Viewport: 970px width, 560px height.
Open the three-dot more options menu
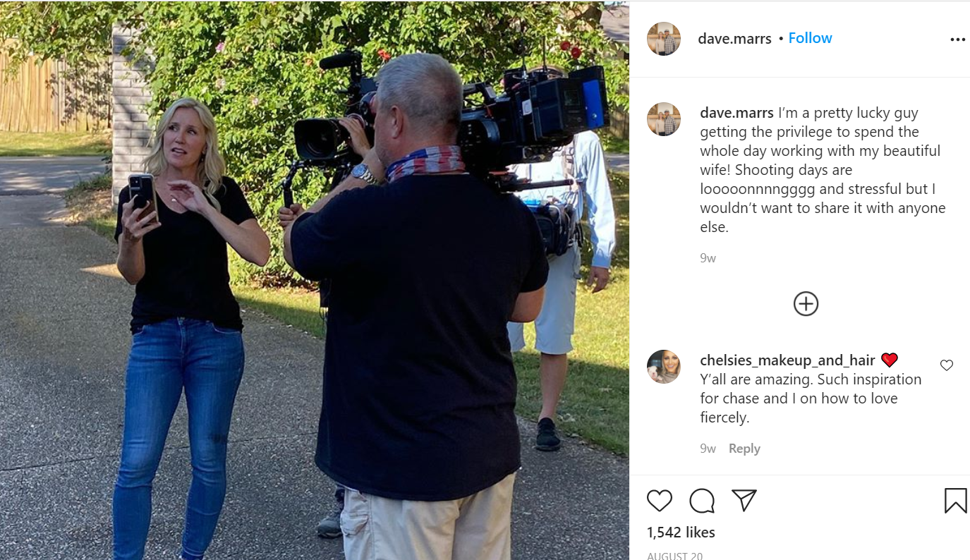click(x=957, y=39)
